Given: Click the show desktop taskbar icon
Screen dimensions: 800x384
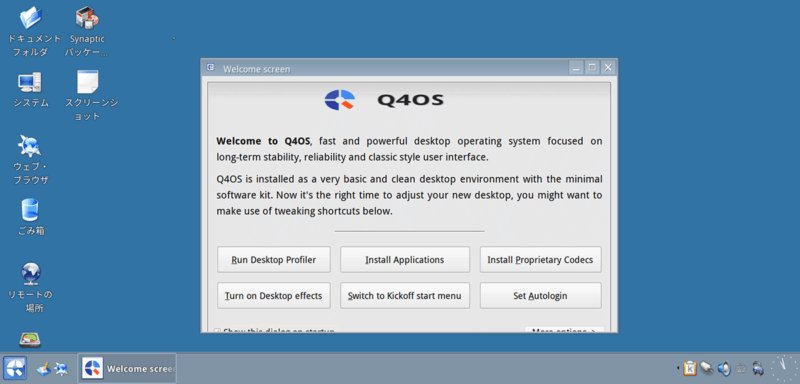Looking at the screenshot, I should point(44,368).
